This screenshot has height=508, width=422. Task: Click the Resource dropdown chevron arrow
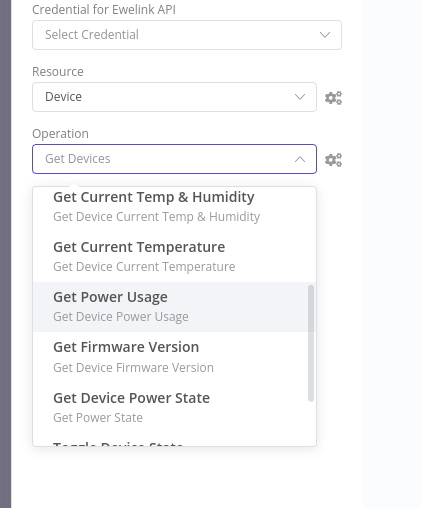point(300,97)
